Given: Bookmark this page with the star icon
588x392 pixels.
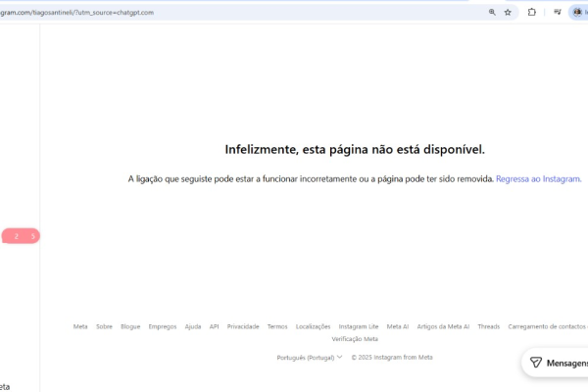Looking at the screenshot, I should [x=508, y=13].
